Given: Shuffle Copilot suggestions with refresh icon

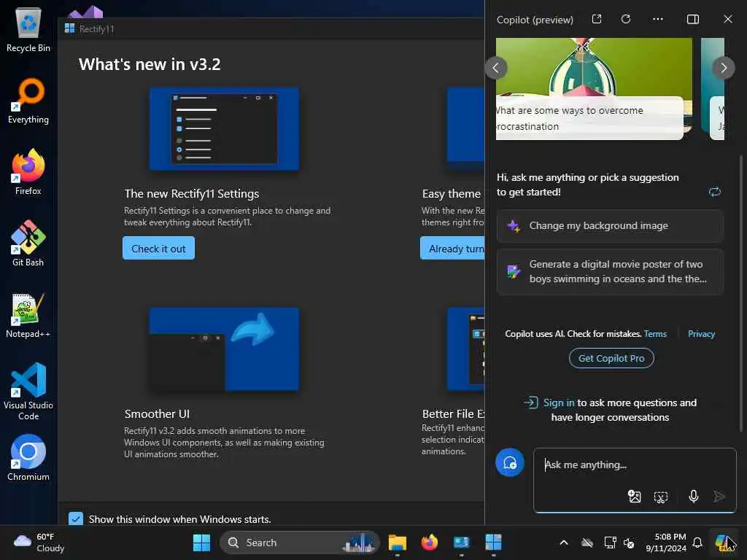Looking at the screenshot, I should coord(715,192).
